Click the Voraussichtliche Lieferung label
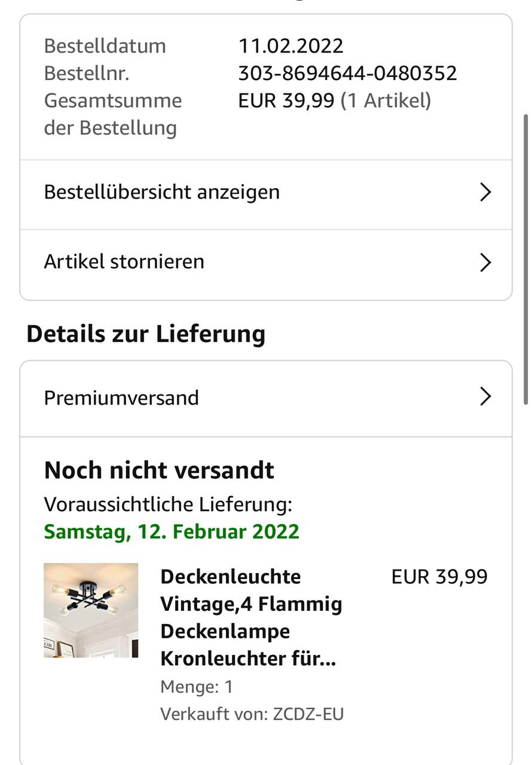Screen dimensions: 532x765 pos(168,504)
